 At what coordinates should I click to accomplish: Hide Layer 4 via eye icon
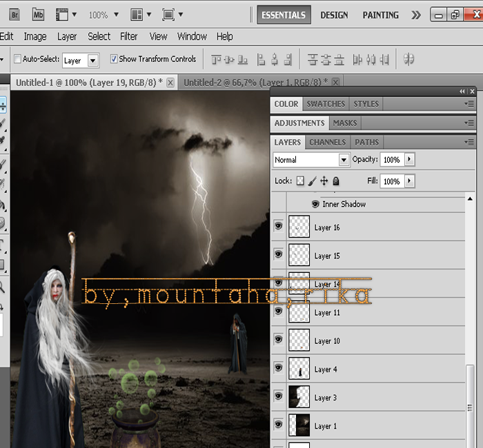(x=279, y=367)
